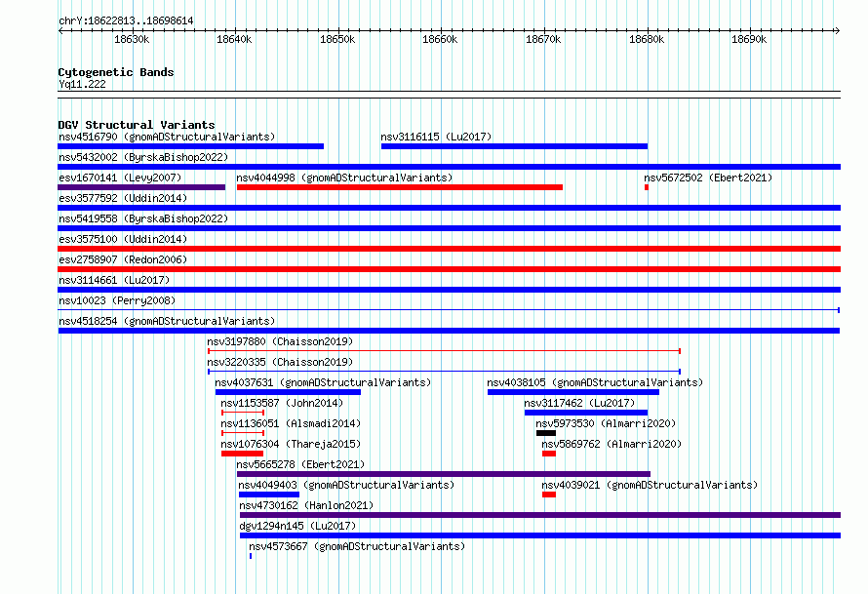Click the tiny blue mark of nsv4573667
The image size is (868, 594).
(251, 556)
